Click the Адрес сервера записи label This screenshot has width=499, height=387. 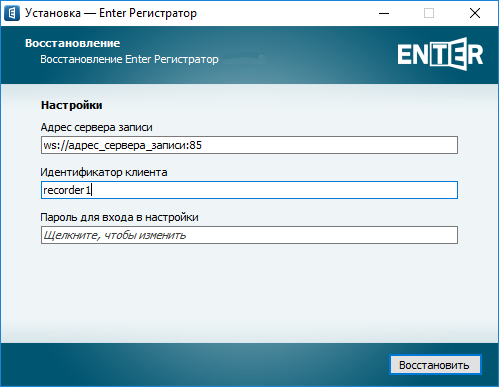pyautogui.click(x=96, y=127)
